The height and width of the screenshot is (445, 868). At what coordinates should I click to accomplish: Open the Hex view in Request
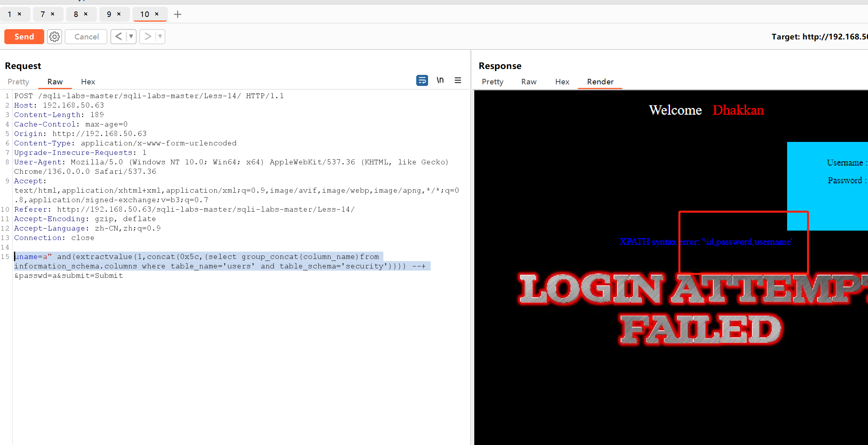(x=88, y=82)
